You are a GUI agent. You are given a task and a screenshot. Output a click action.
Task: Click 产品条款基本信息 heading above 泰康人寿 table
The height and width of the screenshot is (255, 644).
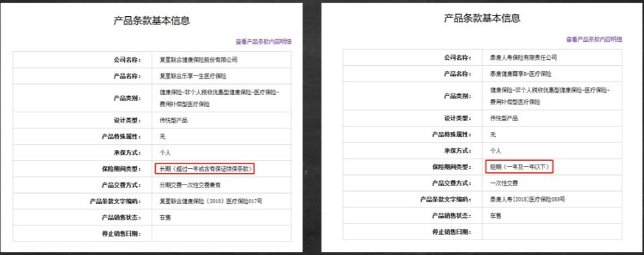pyautogui.click(x=482, y=18)
